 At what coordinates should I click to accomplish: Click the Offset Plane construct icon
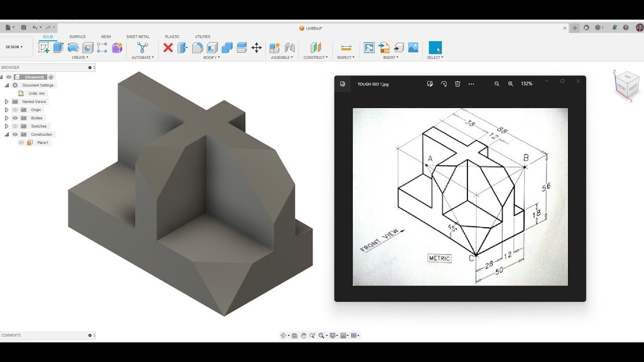pos(315,48)
